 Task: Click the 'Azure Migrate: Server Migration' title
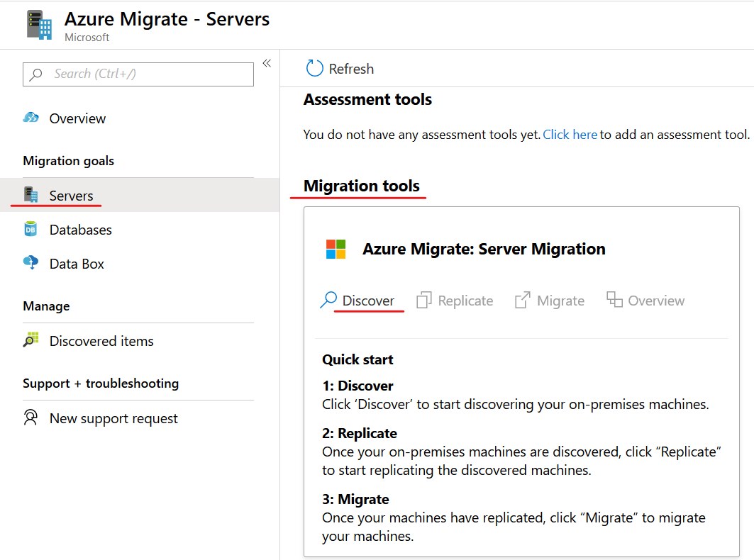click(484, 249)
